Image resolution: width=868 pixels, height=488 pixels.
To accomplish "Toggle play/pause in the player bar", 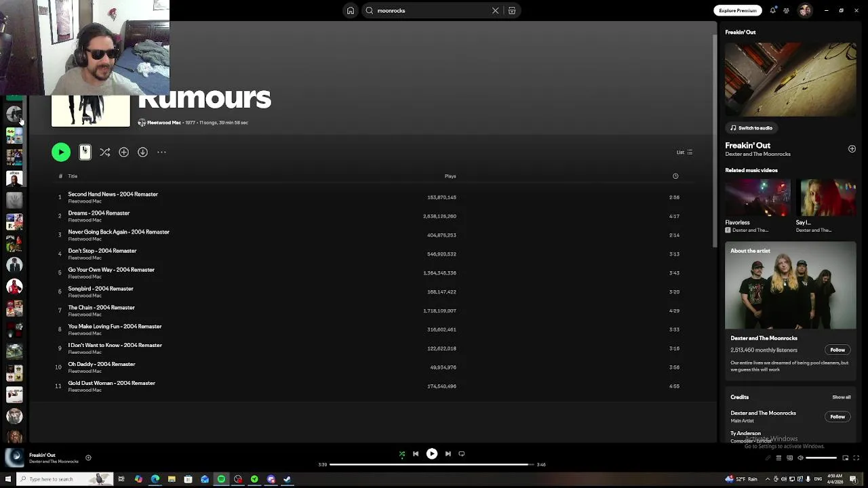I will click(432, 454).
